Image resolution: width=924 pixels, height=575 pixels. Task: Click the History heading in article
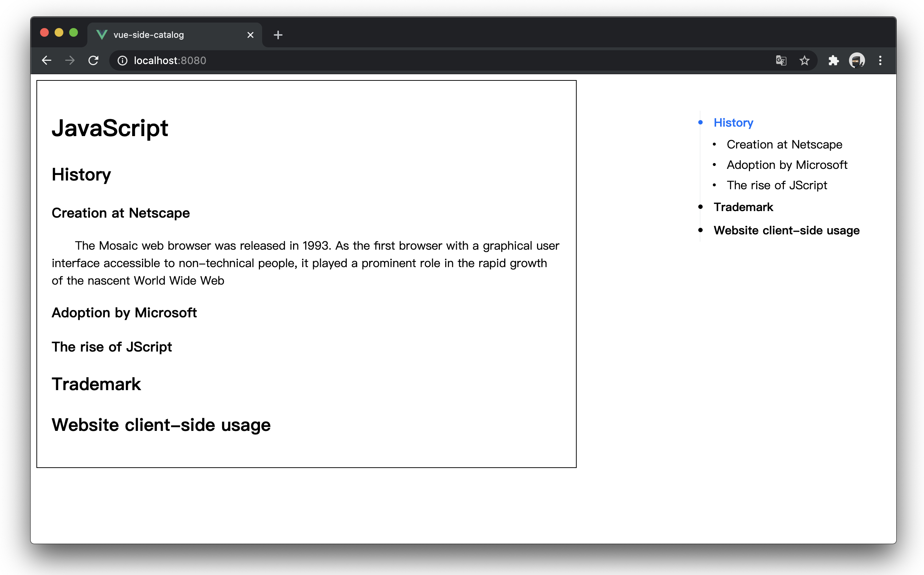82,175
